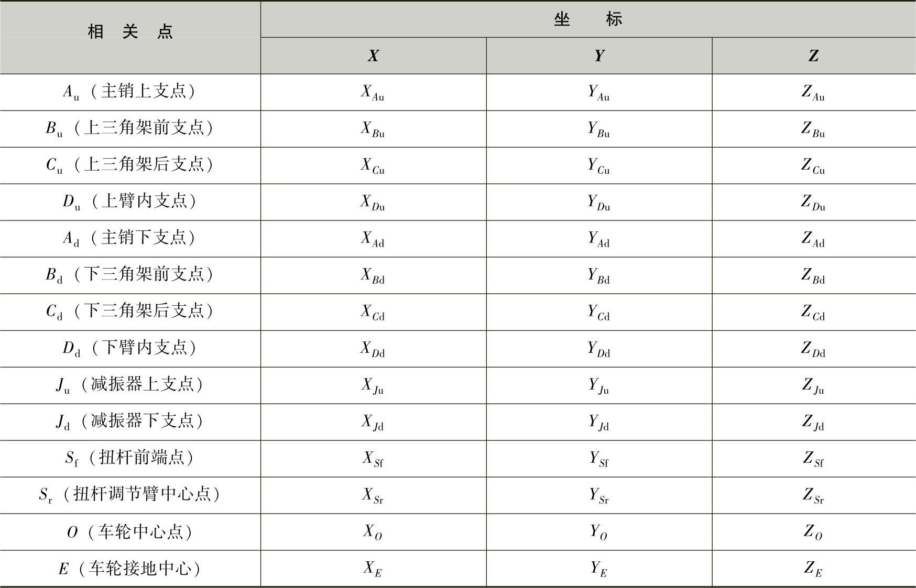This screenshot has height=588, width=916.
Task: Click the Y column header
Action: [x=599, y=56]
